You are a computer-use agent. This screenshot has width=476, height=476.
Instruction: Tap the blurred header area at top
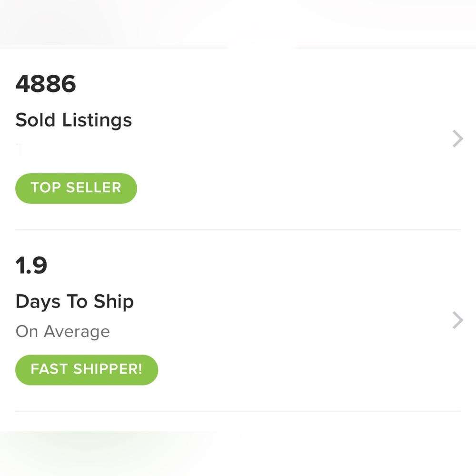pos(238,24)
